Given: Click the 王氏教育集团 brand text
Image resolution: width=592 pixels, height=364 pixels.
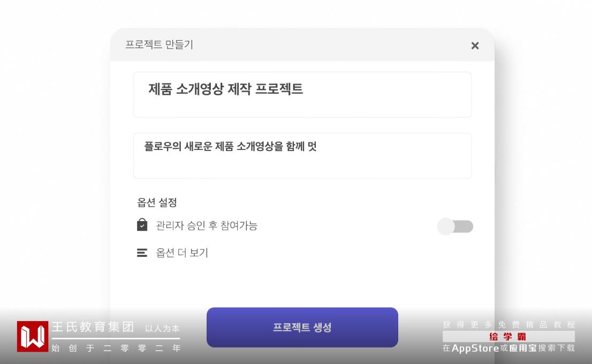Looking at the screenshot, I should pyautogui.click(x=93, y=327).
